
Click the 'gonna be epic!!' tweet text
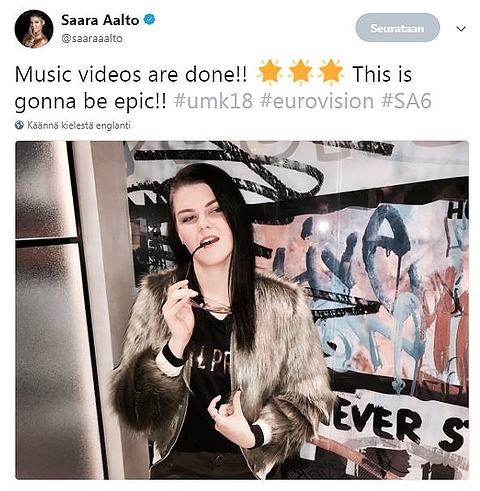point(90,102)
